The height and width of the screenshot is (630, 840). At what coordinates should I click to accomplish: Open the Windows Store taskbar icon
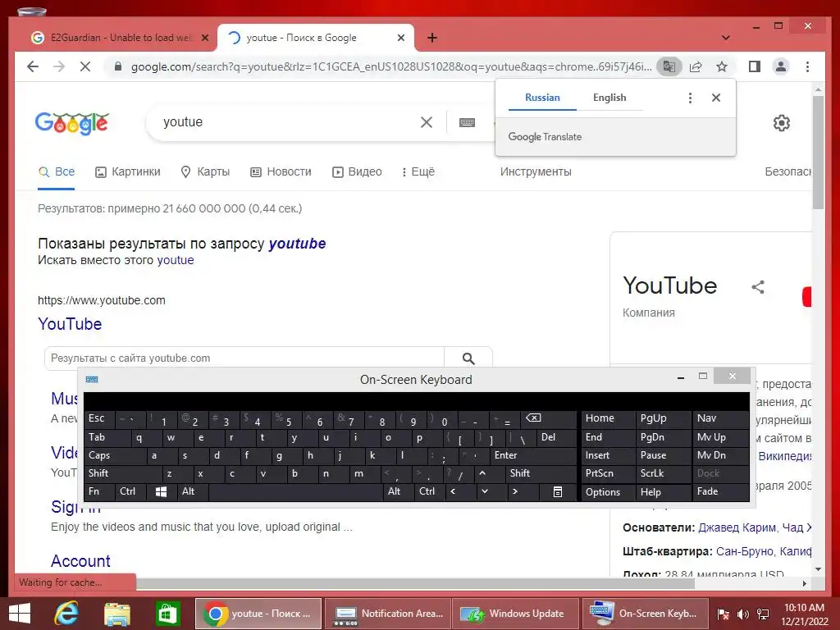click(167, 614)
